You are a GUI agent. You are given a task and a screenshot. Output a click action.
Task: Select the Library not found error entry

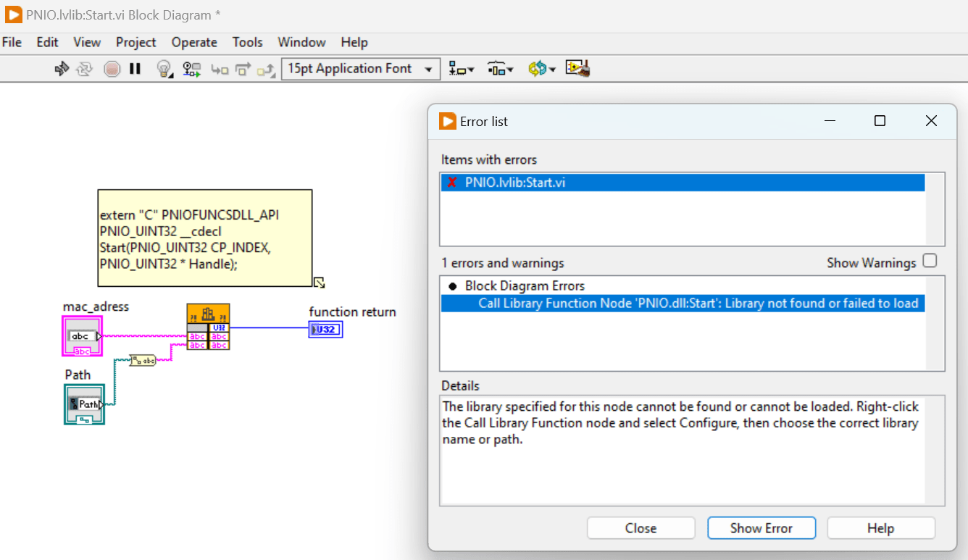[692, 302]
